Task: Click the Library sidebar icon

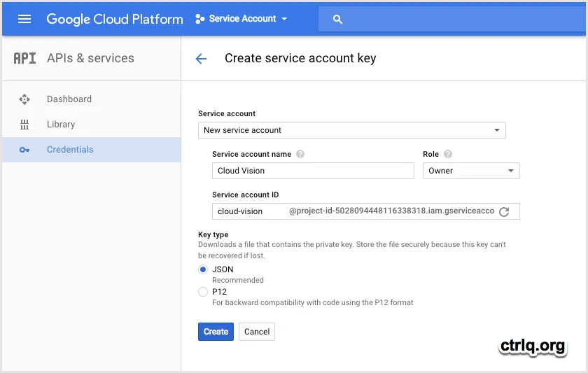Action: [x=24, y=124]
